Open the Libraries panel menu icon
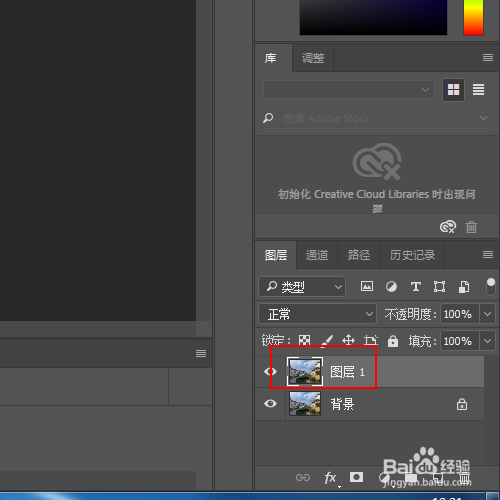500x500 pixels. click(488, 58)
